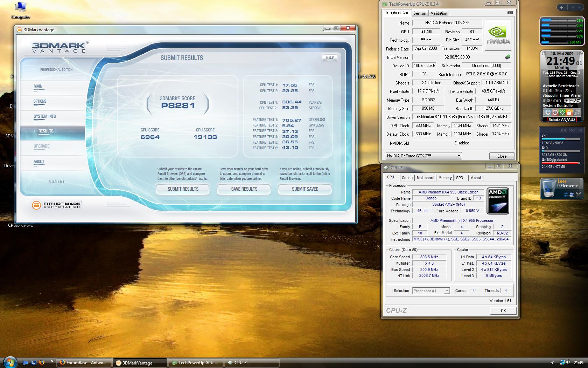Click the AMD Phenom II logo in CPU-Z
The image size is (588, 368).
click(x=498, y=201)
